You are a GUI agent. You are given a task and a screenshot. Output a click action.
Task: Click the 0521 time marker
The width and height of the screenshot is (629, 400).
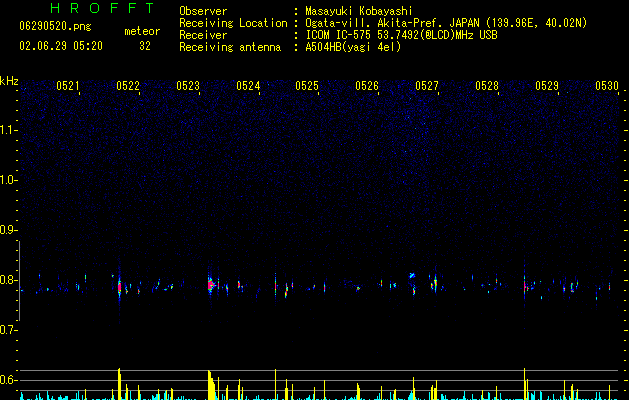click(67, 86)
